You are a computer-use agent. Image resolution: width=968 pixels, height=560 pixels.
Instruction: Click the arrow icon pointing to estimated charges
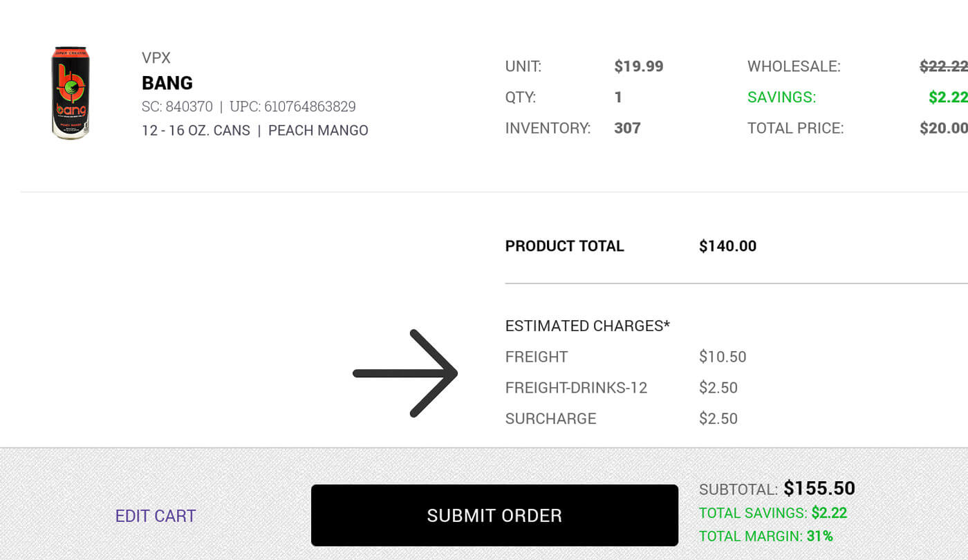pos(408,373)
